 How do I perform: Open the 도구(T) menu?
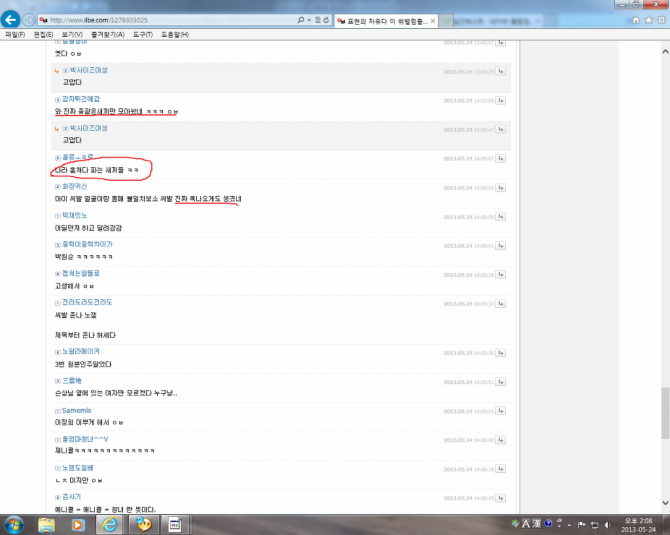[x=143, y=35]
